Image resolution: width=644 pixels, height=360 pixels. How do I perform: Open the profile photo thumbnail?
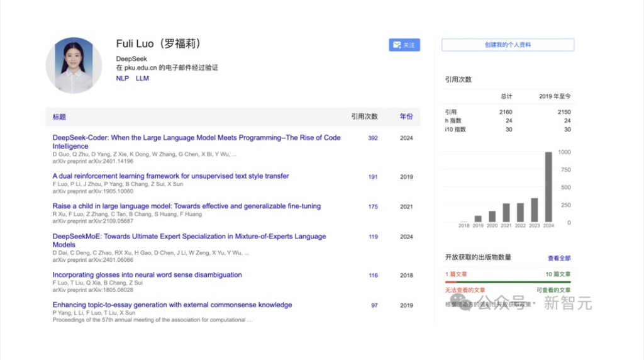tap(74, 65)
